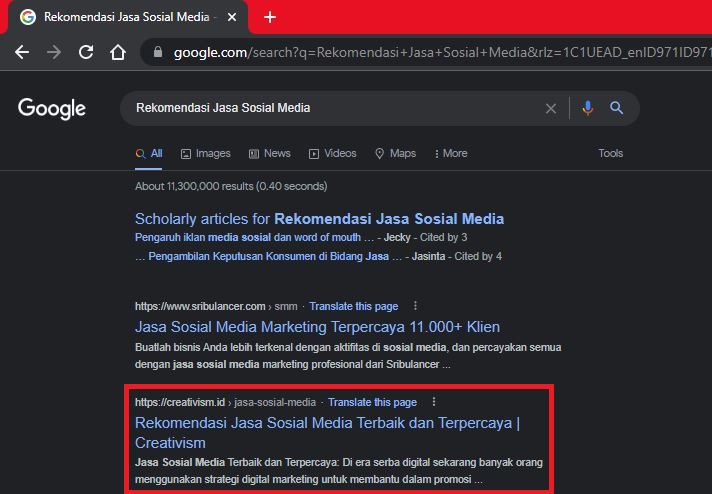Start voice search with microphone icon
The height and width of the screenshot is (494, 712).
coord(588,108)
